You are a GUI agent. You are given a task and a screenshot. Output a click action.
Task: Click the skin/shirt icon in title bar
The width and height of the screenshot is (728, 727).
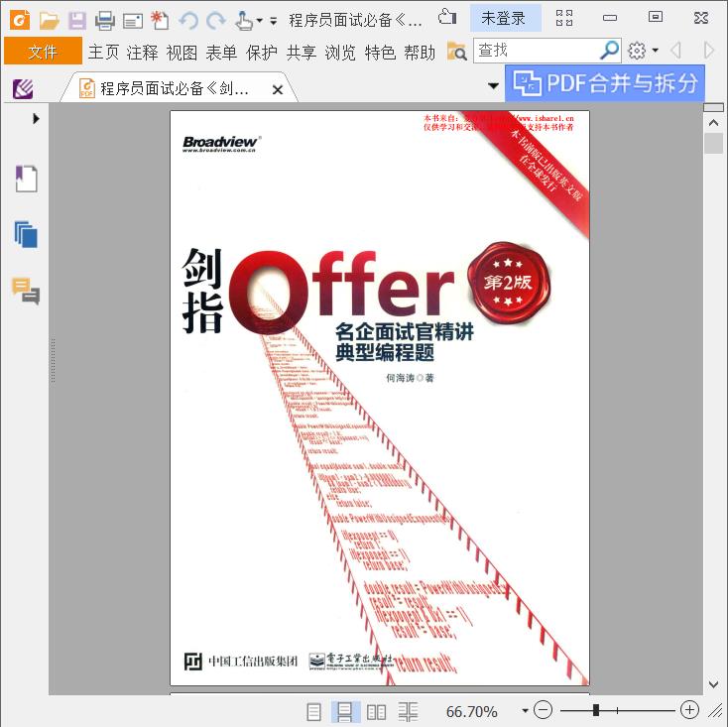447,17
